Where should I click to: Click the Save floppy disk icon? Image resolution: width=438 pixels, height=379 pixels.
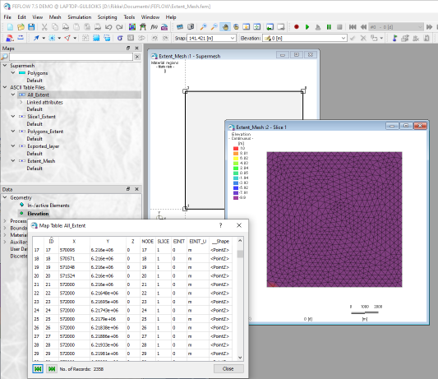pos(31,27)
